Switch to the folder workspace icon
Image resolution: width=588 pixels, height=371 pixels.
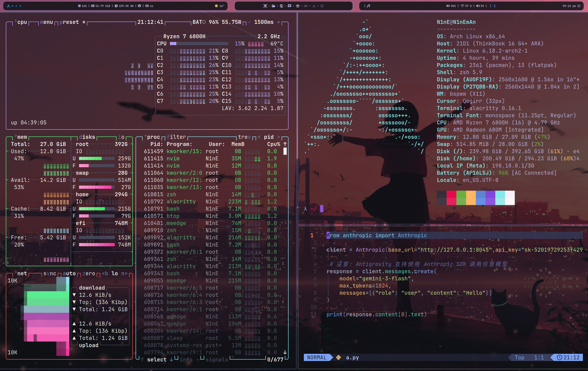(x=273, y=6)
